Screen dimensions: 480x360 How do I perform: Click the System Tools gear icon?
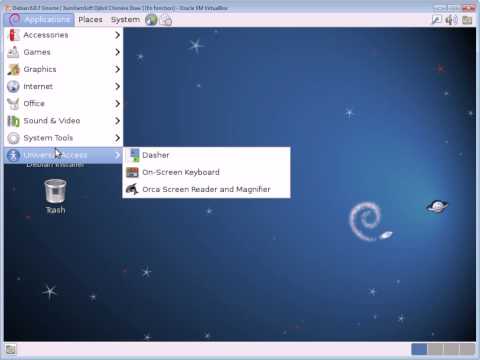click(13, 138)
